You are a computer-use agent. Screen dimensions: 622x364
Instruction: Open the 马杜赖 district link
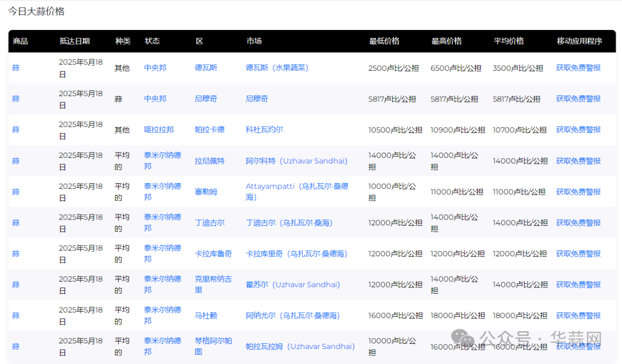point(206,316)
